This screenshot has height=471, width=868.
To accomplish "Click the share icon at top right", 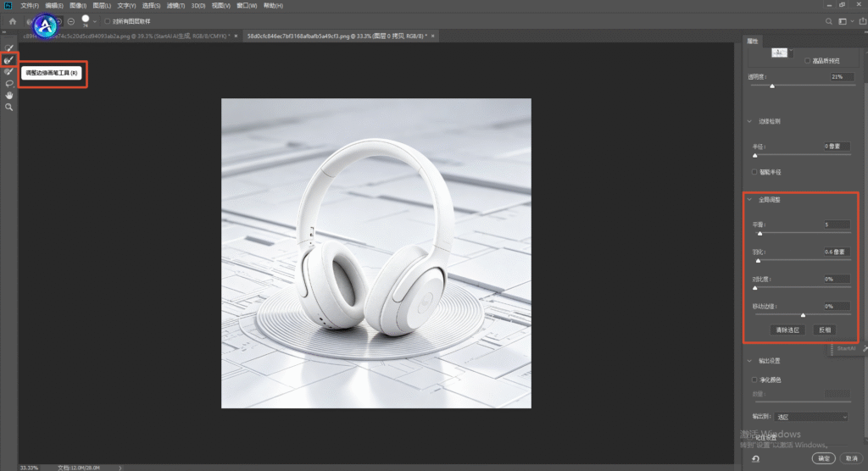I will tap(862, 21).
